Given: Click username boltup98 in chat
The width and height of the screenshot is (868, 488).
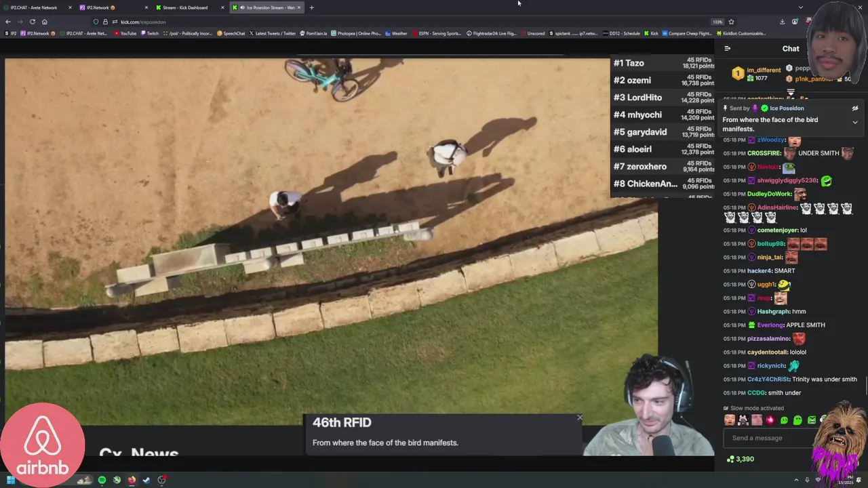Looking at the screenshot, I should (x=770, y=244).
